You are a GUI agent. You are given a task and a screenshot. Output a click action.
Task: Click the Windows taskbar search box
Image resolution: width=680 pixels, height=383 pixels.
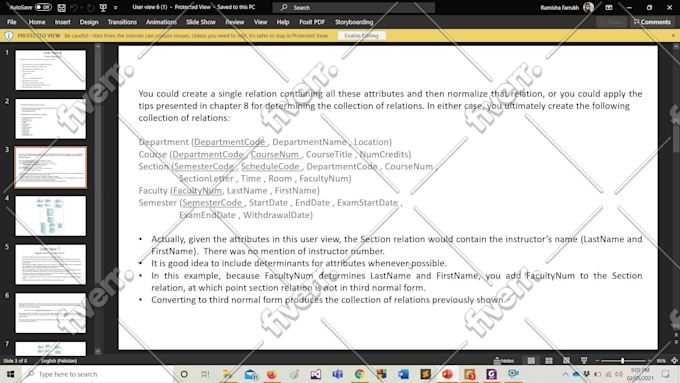tap(98, 374)
